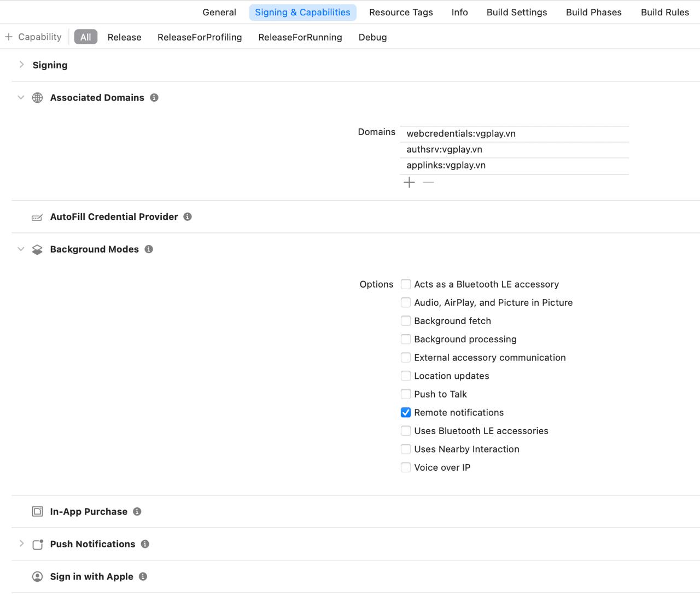
Task: Click the Associated Domains globe icon
Action: [x=37, y=97]
